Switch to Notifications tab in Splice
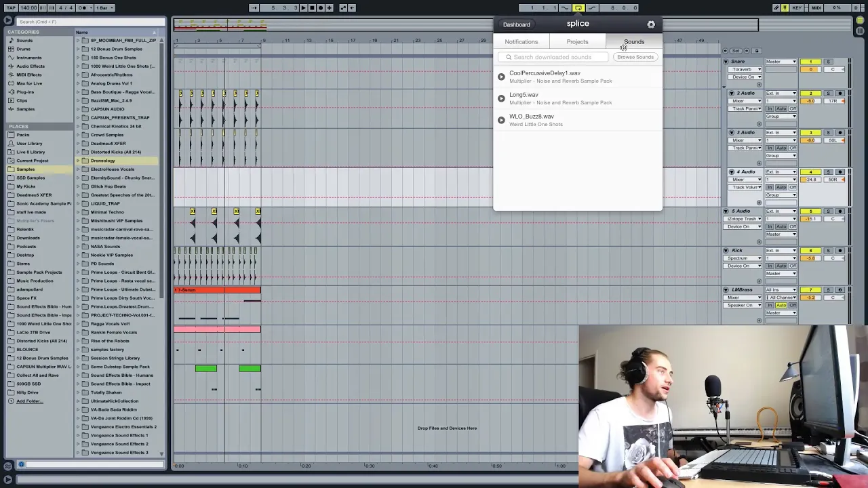The width and height of the screenshot is (868, 488). (521, 42)
